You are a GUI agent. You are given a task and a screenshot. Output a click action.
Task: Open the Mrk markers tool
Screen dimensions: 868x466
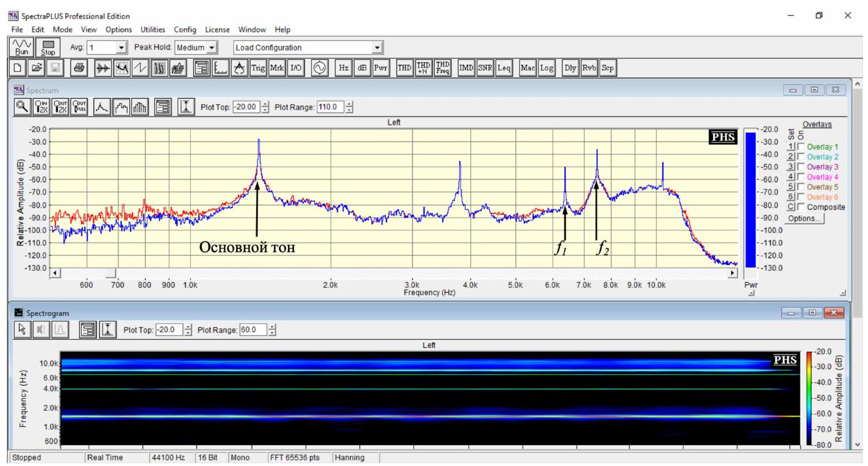pos(277,68)
